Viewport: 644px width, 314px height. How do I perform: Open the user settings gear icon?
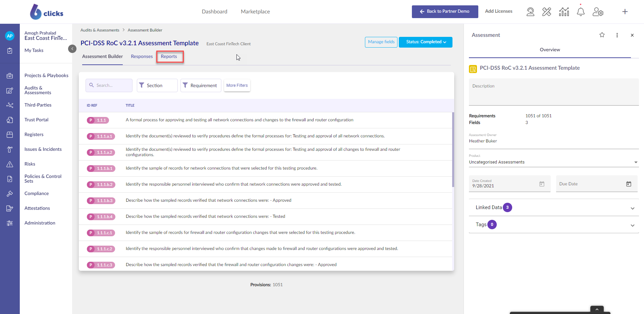pos(598,12)
